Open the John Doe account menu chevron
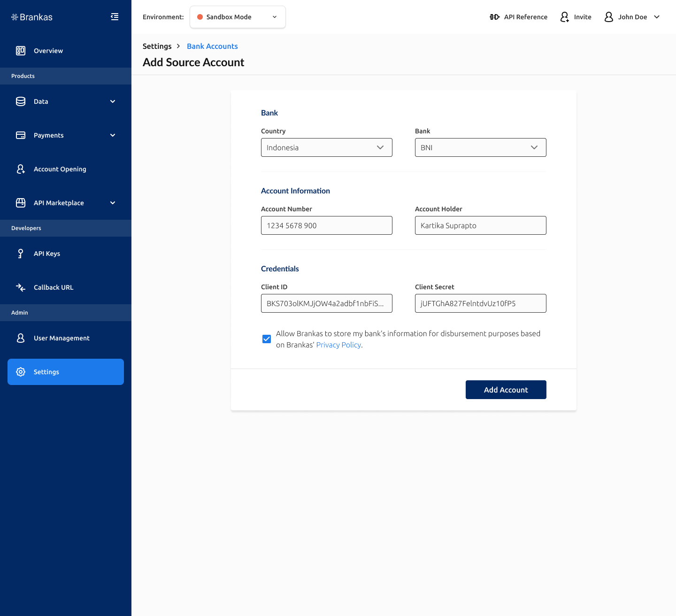Screen dimensions: 676x616 coord(657,17)
